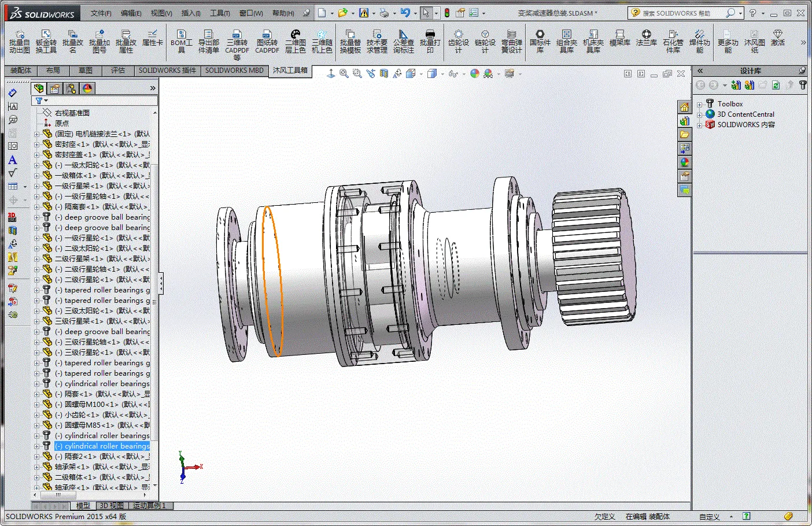Click the 欠定义 status bar text

click(x=604, y=517)
